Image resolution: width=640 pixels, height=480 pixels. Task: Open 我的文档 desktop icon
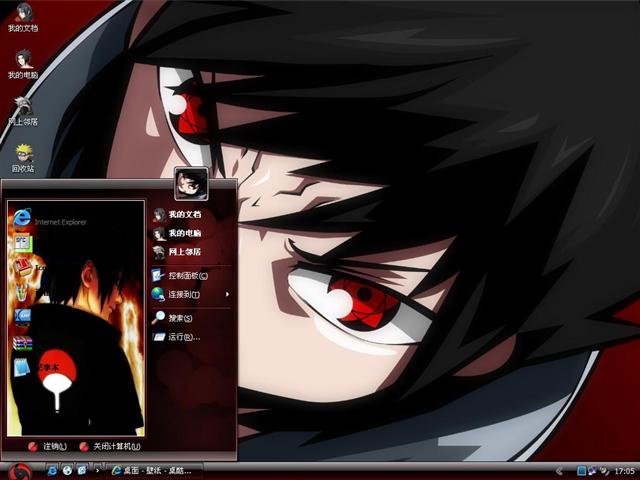point(23,18)
